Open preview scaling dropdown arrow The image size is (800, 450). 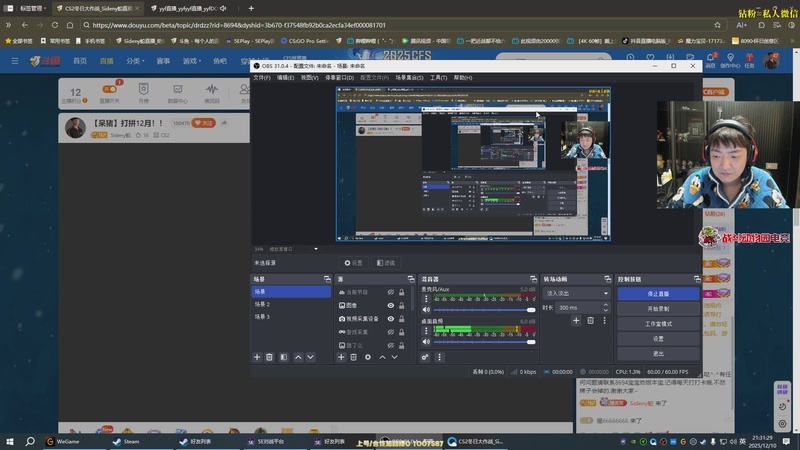pos(316,249)
